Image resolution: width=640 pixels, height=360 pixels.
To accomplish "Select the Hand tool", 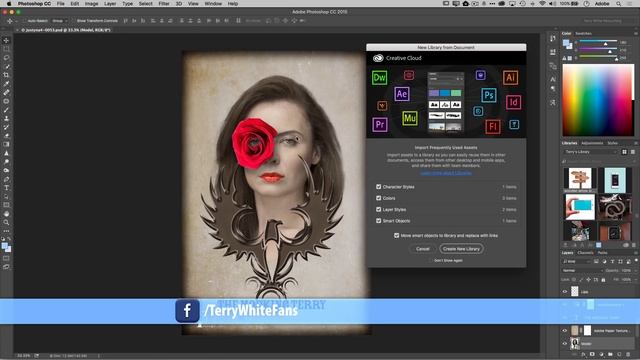I will 6,214.
